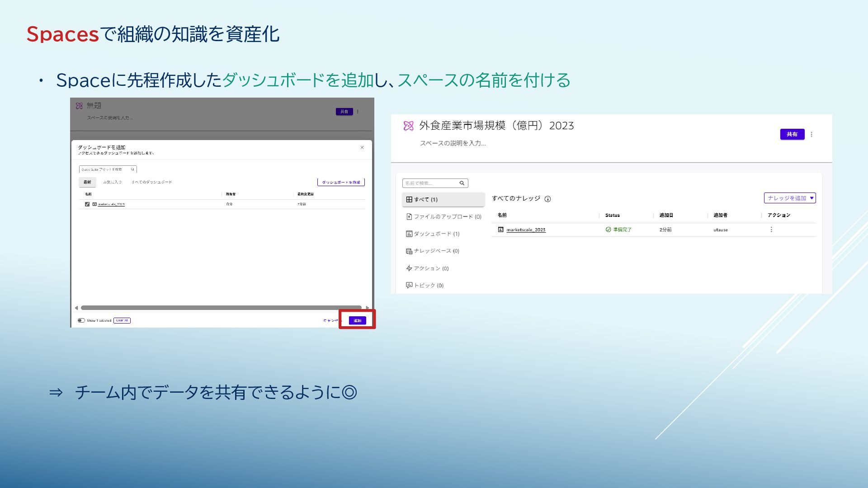Screen dimensions: 868x488
Task: Toggle the Show 1 selected switch
Action: (x=81, y=320)
